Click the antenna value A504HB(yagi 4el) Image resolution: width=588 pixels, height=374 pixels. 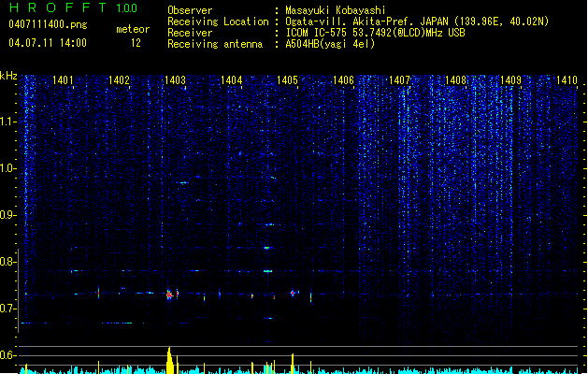point(330,44)
